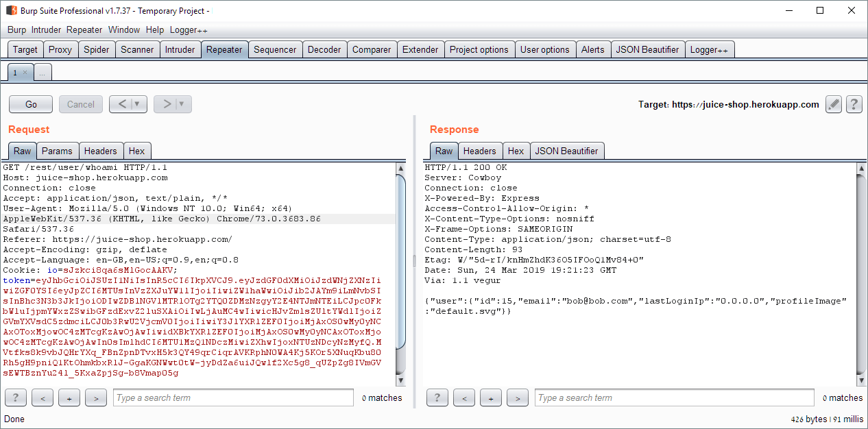868x429 pixels.
Task: Open the Project options tab
Action: pyautogui.click(x=479, y=49)
